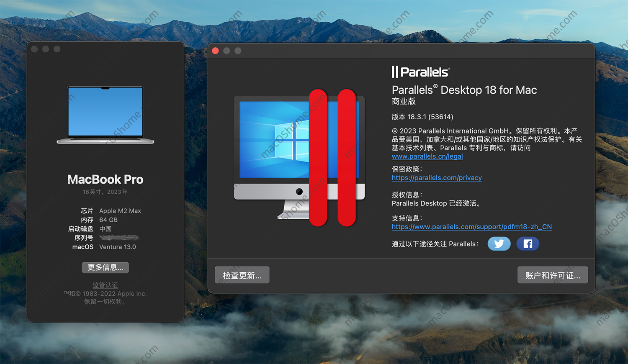Click the 通过以下途径关注 Parallels: text

(435, 244)
